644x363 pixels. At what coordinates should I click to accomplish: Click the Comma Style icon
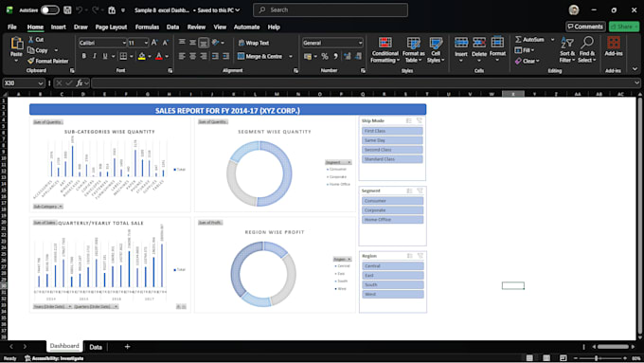point(335,56)
